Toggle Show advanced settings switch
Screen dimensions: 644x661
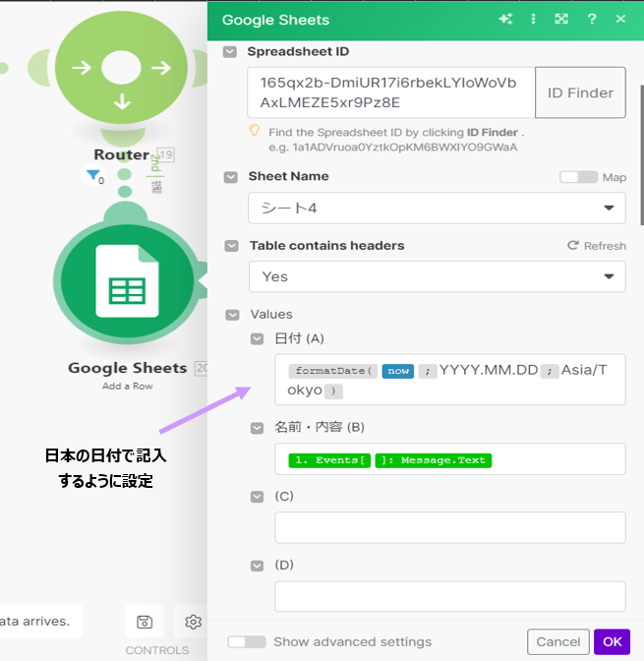pos(247,642)
